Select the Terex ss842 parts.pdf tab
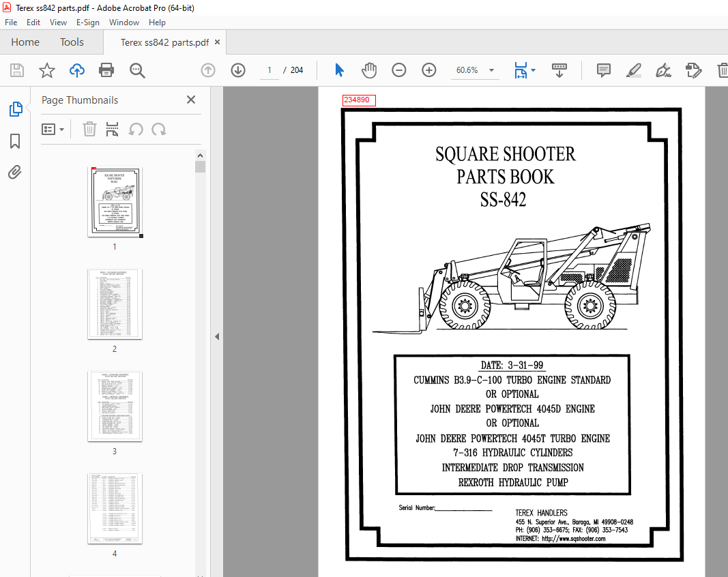Screen dimensions: 728x577 pos(165,42)
